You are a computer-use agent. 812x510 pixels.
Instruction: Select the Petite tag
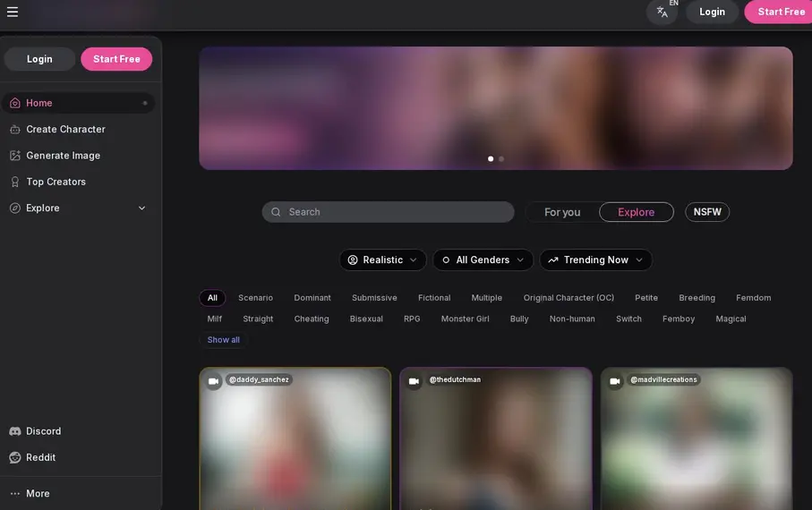click(646, 298)
